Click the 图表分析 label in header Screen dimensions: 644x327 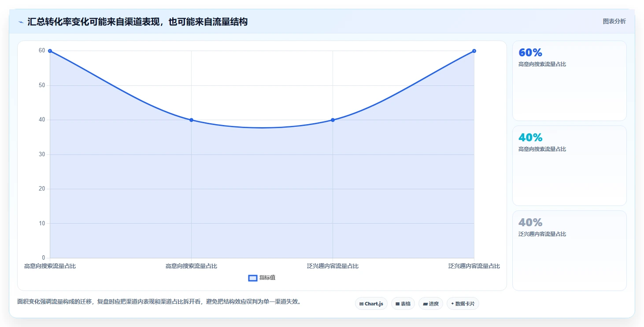click(614, 21)
